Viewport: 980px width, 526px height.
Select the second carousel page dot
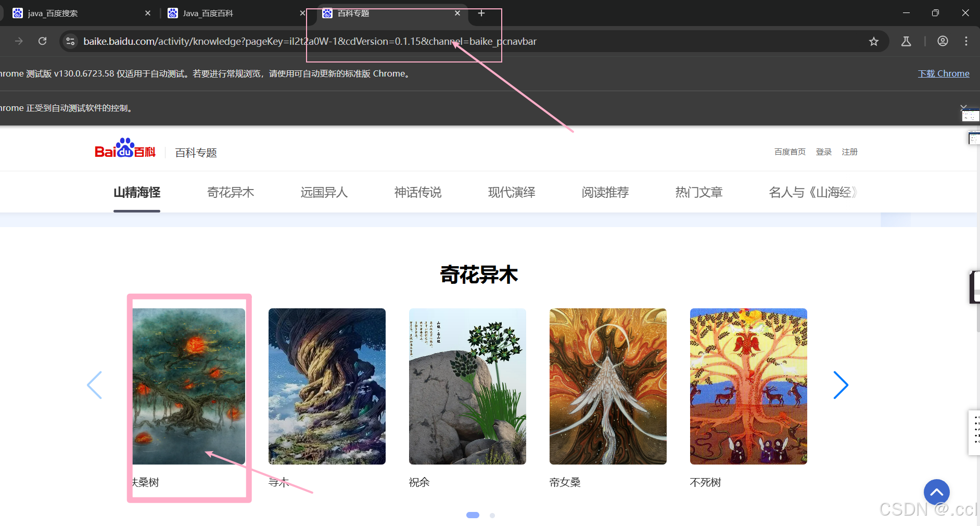point(492,516)
